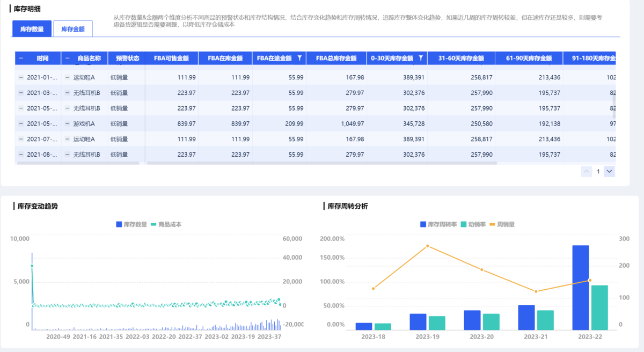Image resolution: width=644 pixels, height=352 pixels.
Task: Collapse 无线耳机B in the 2021-03 row
Action: pos(67,93)
